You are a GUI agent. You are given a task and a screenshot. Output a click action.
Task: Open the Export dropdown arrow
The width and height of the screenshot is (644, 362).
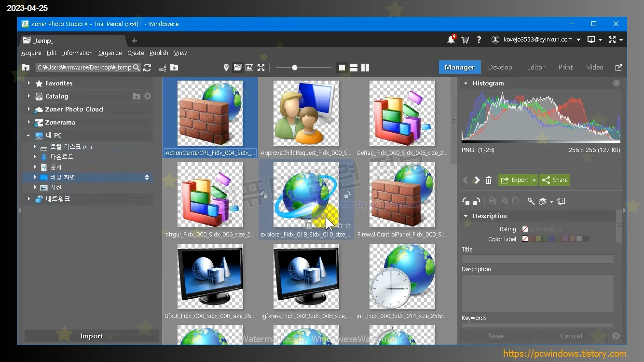[x=534, y=180]
